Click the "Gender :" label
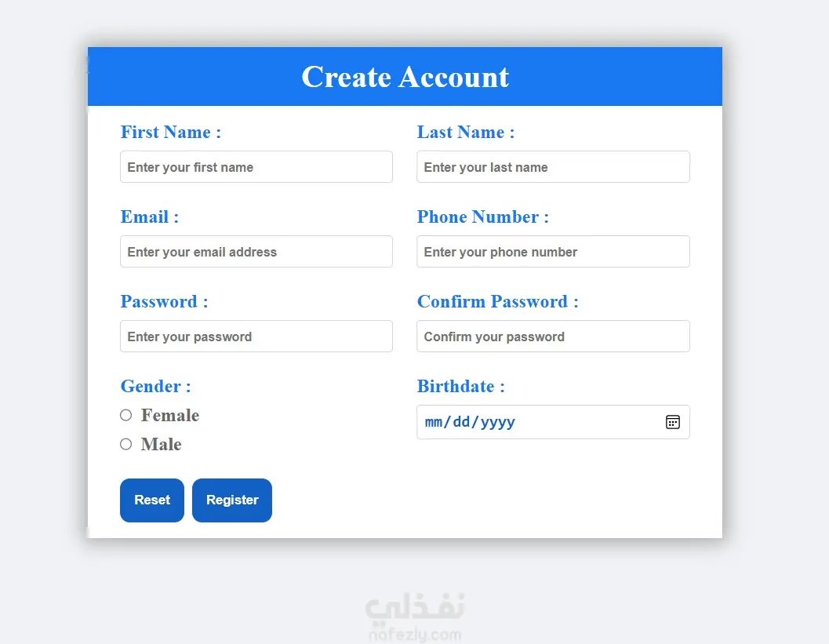 click(155, 386)
